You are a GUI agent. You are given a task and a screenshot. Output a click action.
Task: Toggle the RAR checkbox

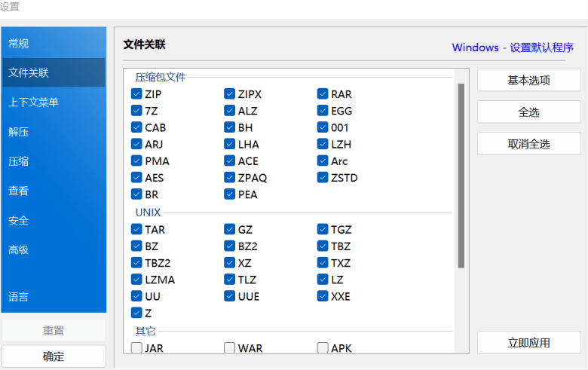pos(323,93)
